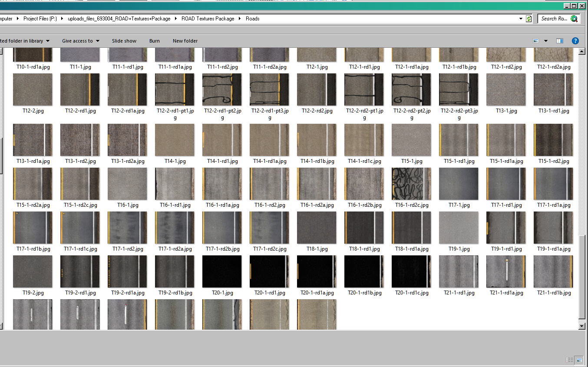
Task: Click the Roads breadcrumb
Action: (253, 19)
